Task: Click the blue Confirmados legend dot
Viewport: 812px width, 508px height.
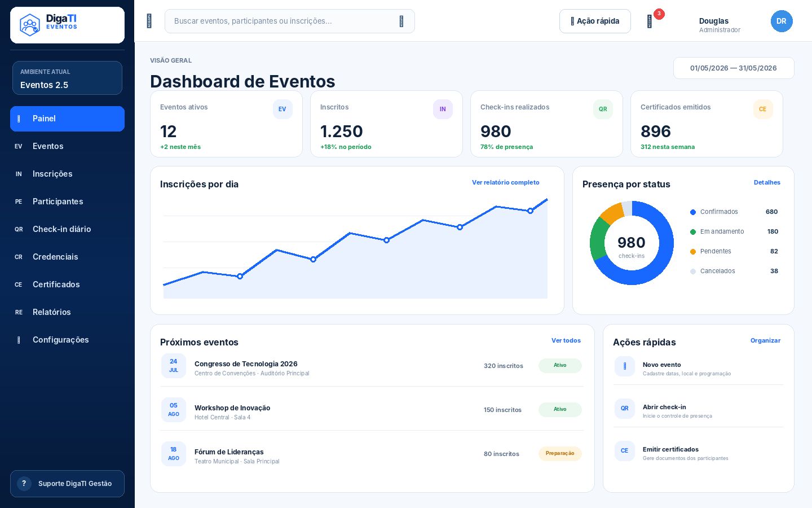Action: [693, 212]
